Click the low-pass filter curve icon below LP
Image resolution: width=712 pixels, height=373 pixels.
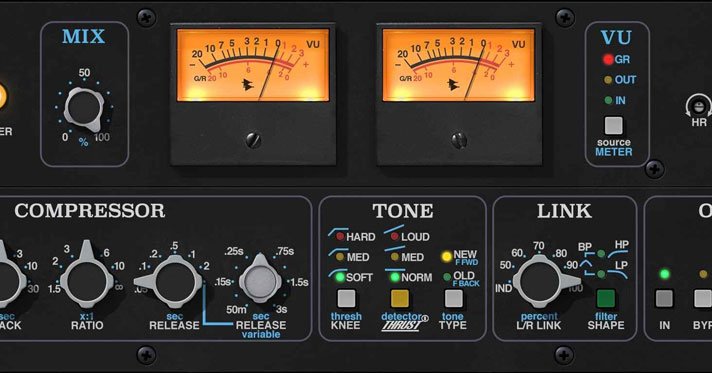pos(618,274)
